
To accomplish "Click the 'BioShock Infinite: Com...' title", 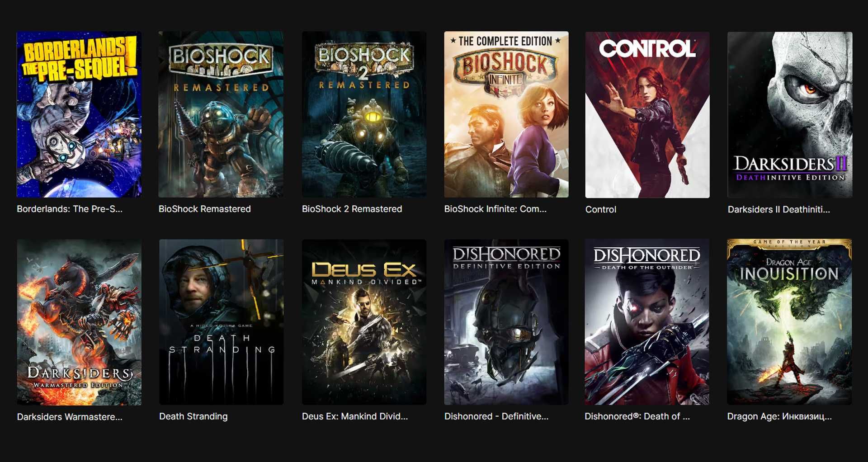I will pos(495,209).
